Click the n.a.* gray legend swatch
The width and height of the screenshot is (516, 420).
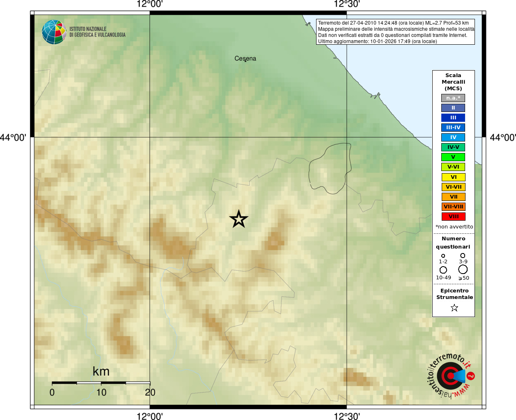pyautogui.click(x=453, y=98)
